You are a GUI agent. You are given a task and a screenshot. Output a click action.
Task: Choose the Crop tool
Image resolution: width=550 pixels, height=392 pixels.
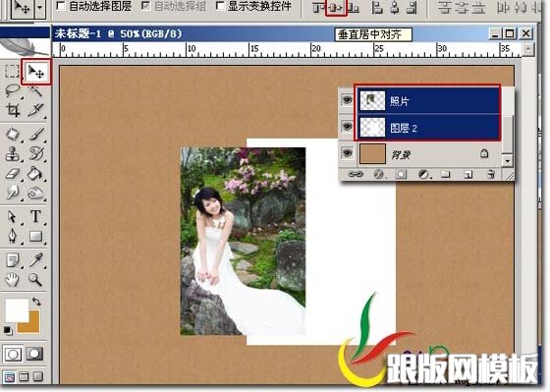pos(13,110)
